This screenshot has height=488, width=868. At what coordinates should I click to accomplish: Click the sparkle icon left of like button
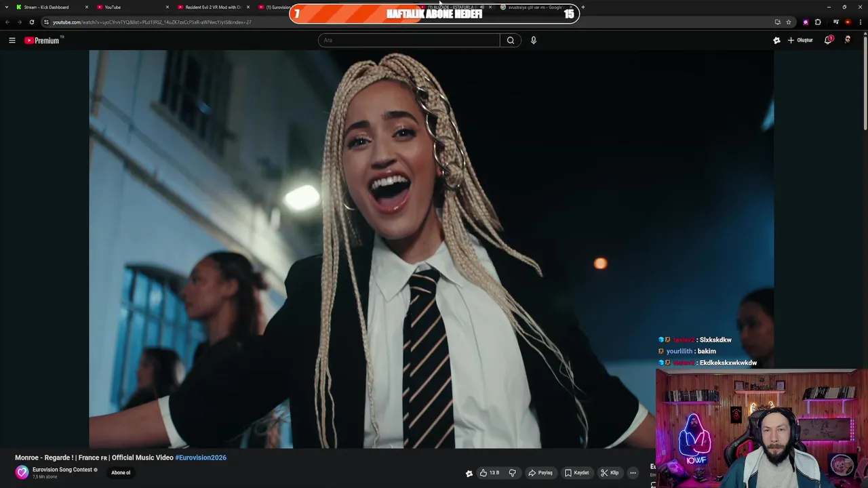469,473
